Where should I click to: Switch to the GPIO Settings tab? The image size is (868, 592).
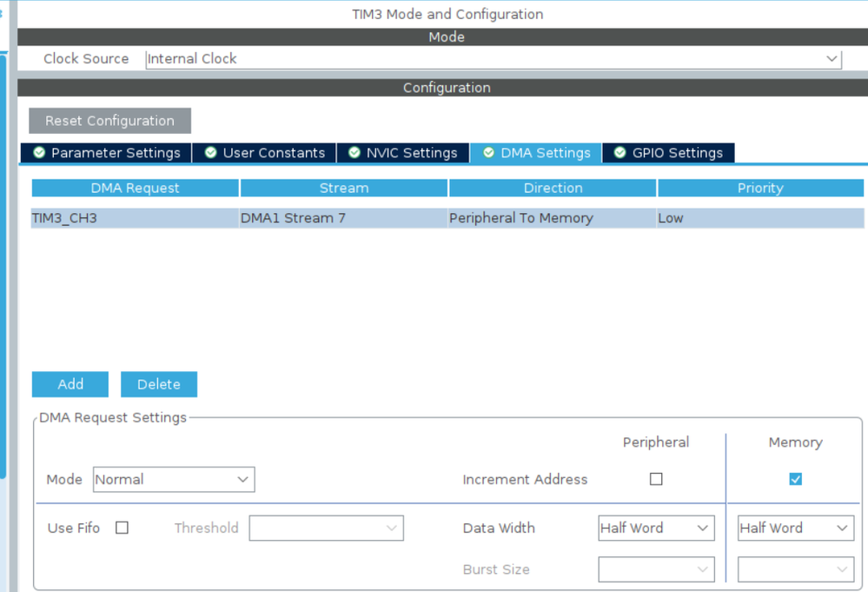(668, 153)
